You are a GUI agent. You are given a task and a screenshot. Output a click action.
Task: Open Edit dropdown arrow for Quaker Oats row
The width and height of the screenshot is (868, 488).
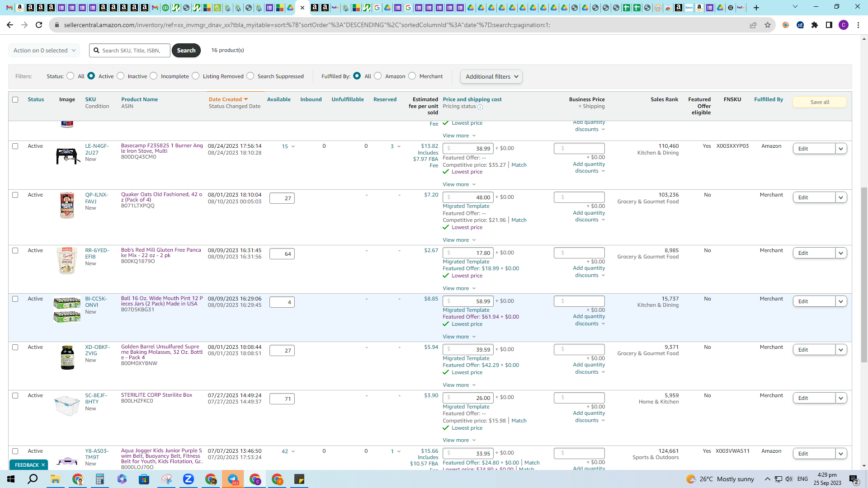tap(841, 197)
